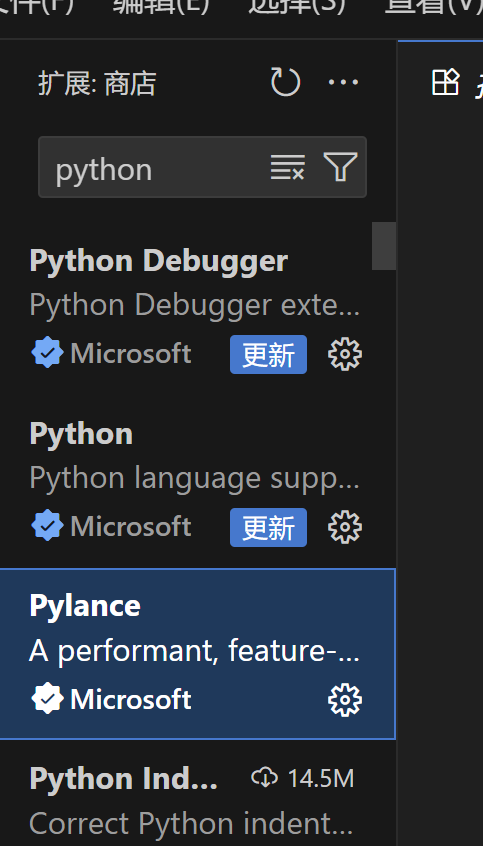The image size is (483, 846).
Task: Update the Python Debugger extension
Action: coord(268,354)
